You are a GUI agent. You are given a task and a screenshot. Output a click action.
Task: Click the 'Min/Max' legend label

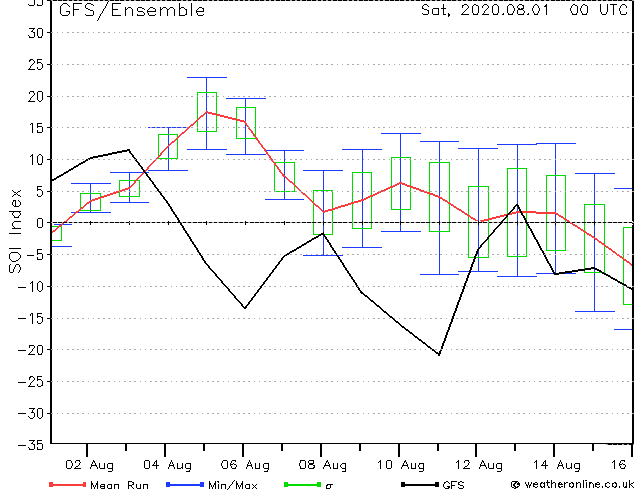[x=233, y=485]
